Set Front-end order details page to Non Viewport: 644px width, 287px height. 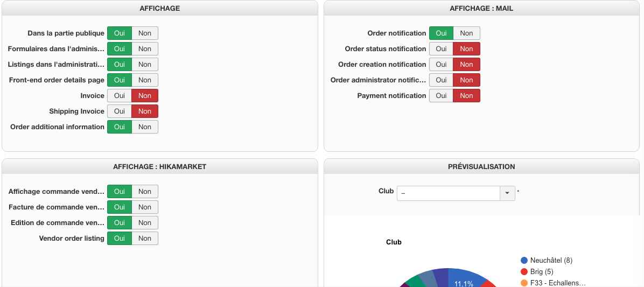(145, 80)
